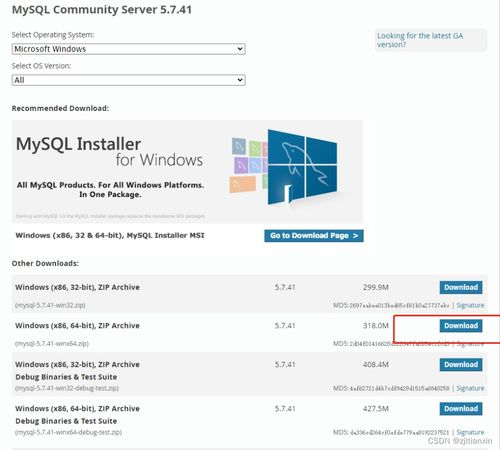Click 'Windows (x86, 32-bit), ZIP Archive' 299.9M row title

pos(77,287)
